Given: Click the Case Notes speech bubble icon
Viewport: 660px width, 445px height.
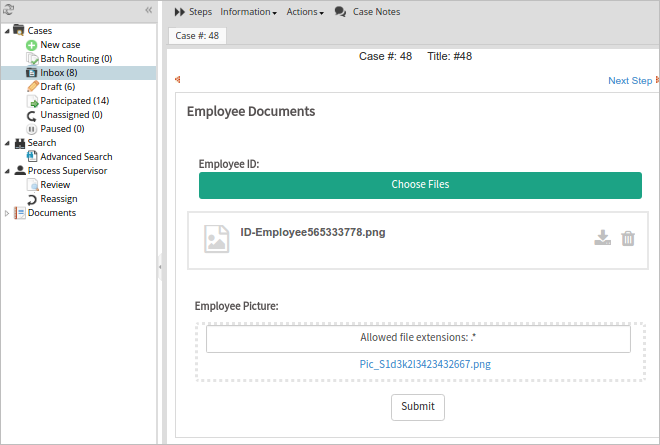Looking at the screenshot, I should (x=340, y=12).
